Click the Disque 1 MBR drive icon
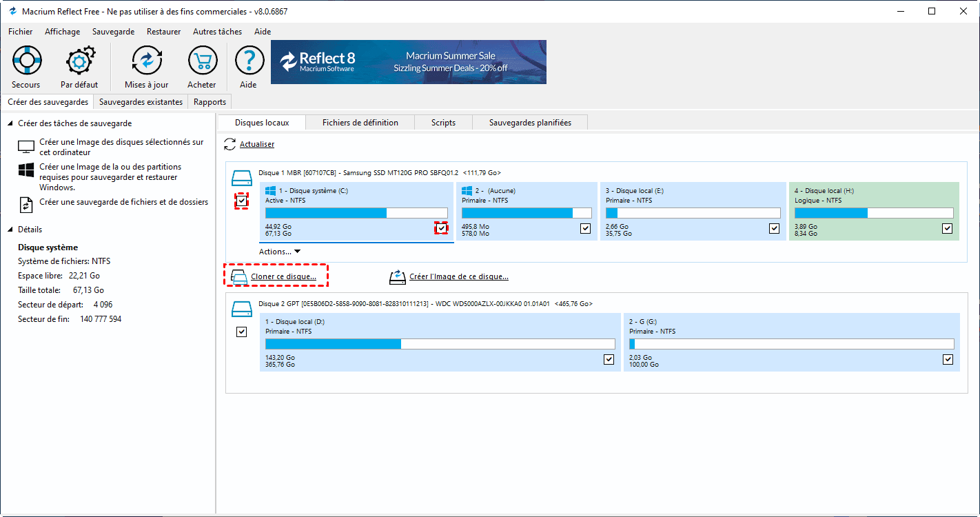This screenshot has height=517, width=980. pos(243,178)
